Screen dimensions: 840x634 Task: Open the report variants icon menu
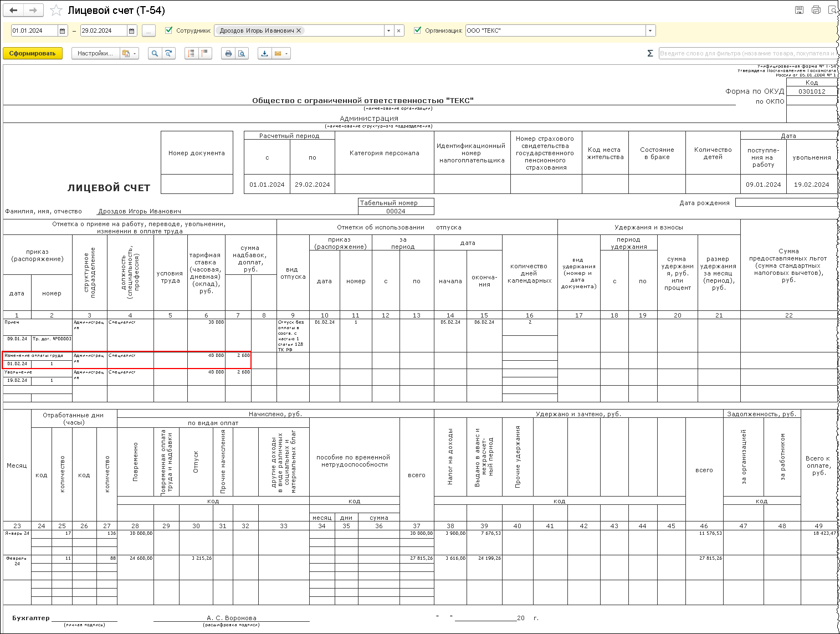126,53
